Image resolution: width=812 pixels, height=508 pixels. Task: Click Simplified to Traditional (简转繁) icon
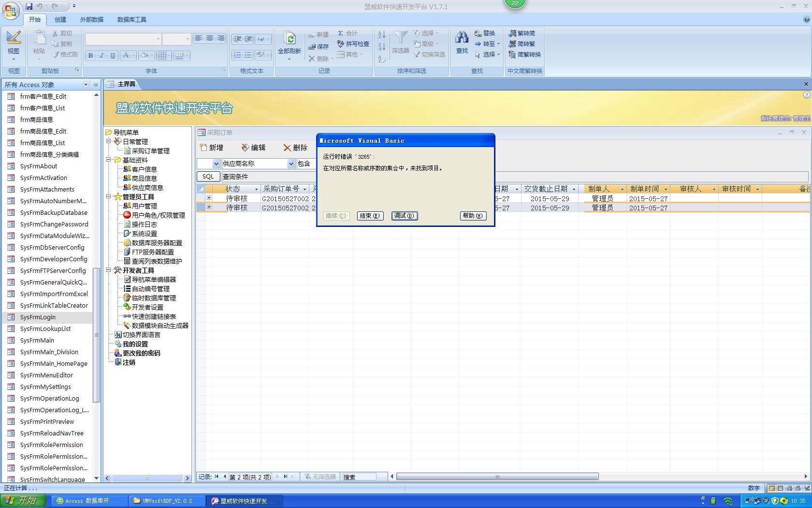click(x=522, y=44)
